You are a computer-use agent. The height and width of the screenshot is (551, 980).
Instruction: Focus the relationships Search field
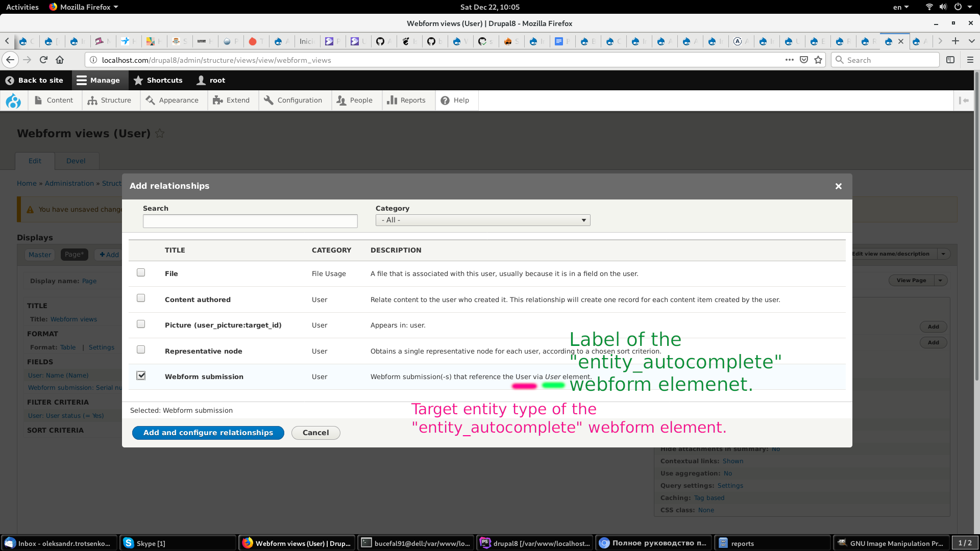[x=250, y=221]
